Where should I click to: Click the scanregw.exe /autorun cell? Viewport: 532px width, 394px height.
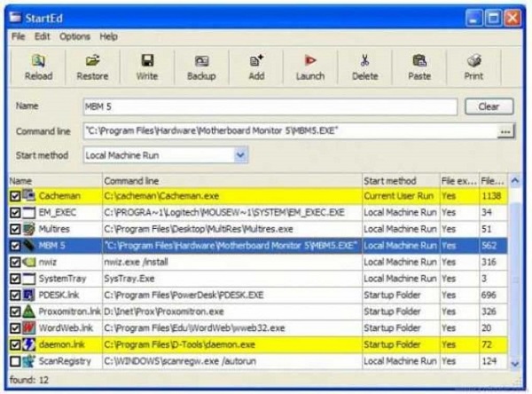tap(232, 361)
